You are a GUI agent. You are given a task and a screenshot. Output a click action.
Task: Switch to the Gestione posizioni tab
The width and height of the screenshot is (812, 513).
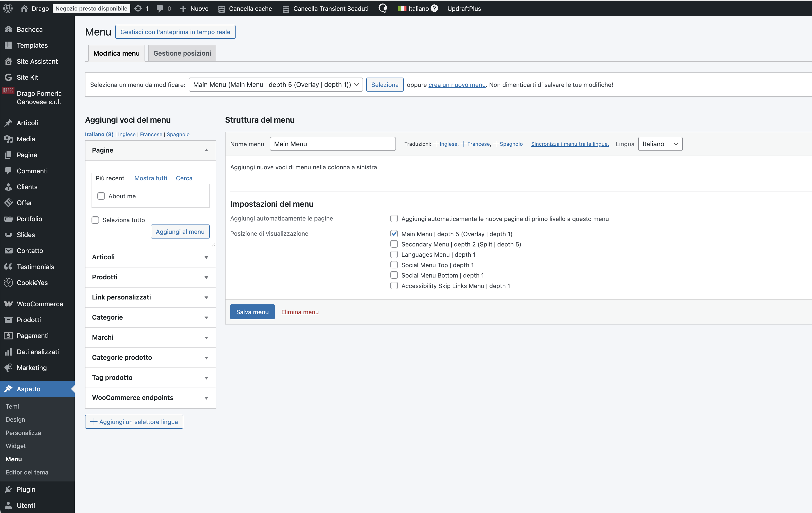coord(182,53)
